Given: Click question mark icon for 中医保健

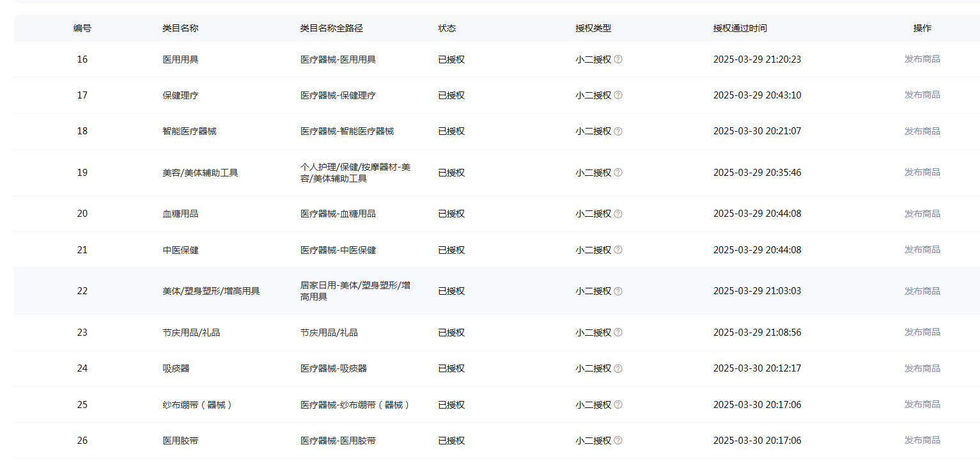Looking at the screenshot, I should click(618, 250).
